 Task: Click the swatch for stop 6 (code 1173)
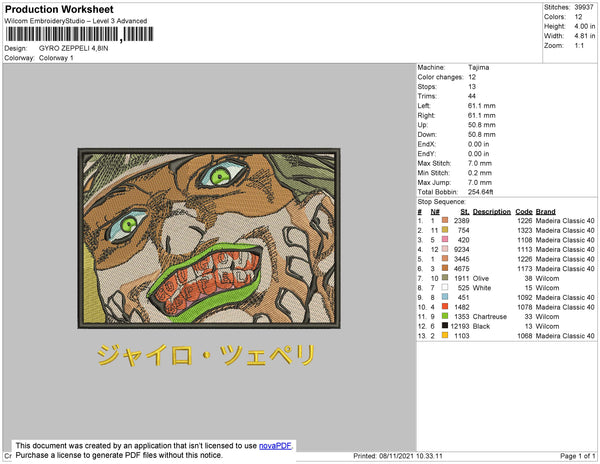coord(445,268)
